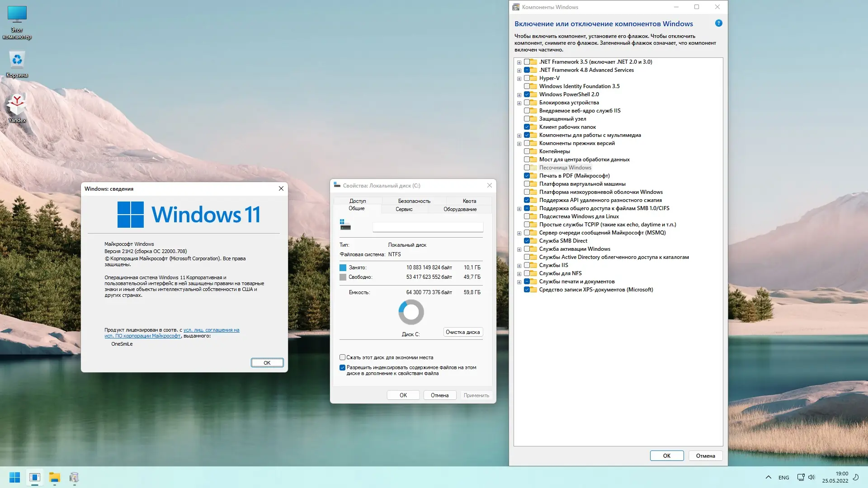
Task: Expand the Службы печати и документов node
Action: click(x=519, y=282)
